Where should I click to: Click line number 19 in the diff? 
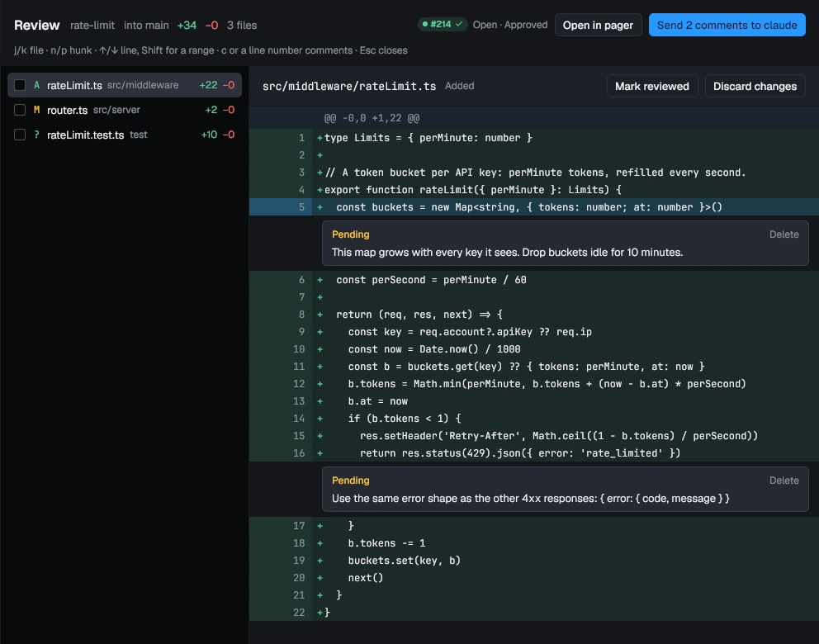299,561
